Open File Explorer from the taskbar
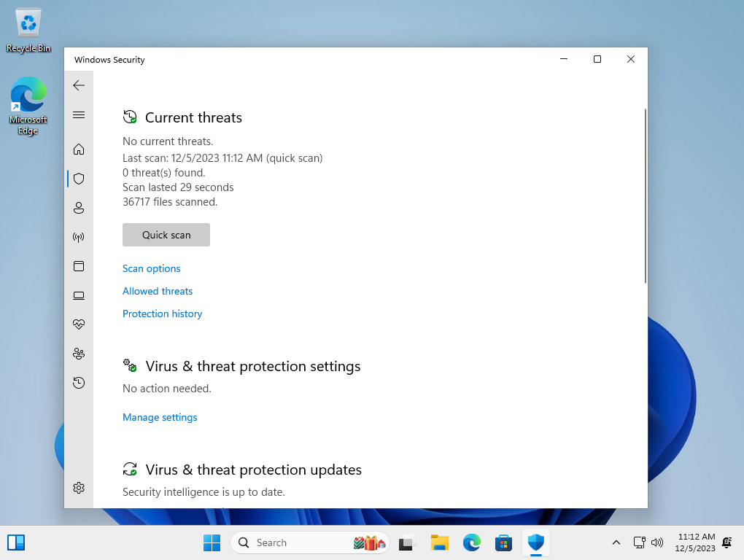 coord(439,542)
